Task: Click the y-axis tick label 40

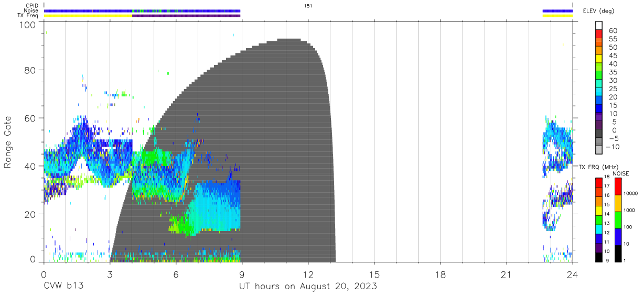Action: point(30,166)
